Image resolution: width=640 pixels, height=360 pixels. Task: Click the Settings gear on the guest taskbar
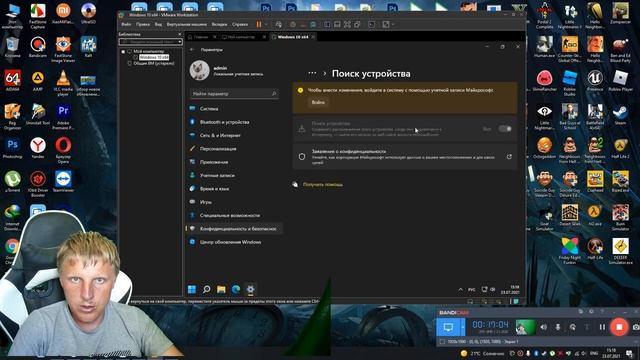[251, 289]
